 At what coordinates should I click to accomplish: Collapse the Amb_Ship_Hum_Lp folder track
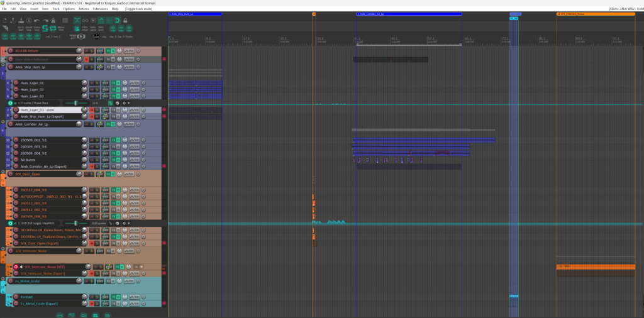pos(3,65)
